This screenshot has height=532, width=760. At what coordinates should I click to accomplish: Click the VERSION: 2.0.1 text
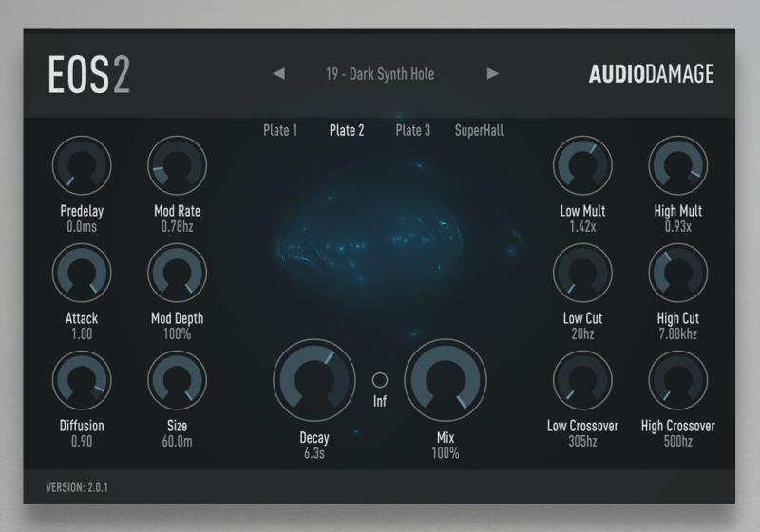(x=77, y=487)
